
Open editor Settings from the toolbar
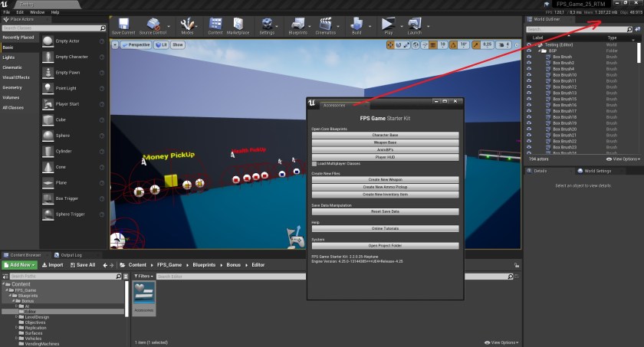267,26
